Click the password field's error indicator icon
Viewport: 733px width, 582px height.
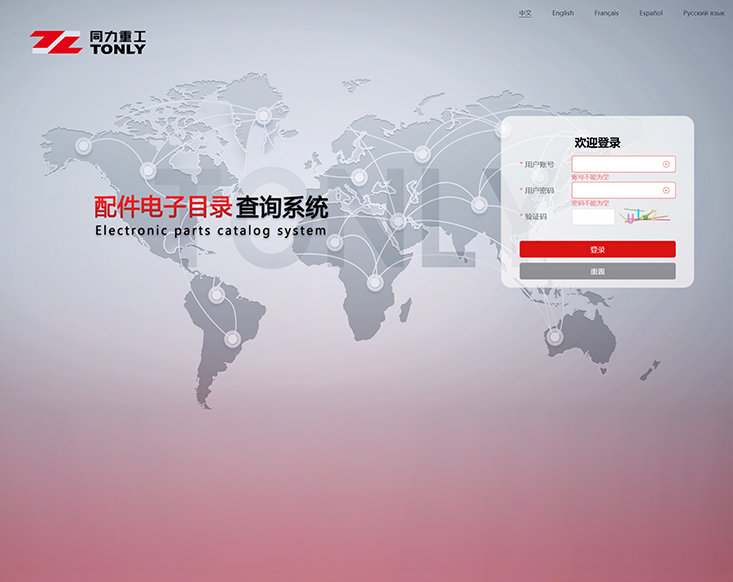666,190
